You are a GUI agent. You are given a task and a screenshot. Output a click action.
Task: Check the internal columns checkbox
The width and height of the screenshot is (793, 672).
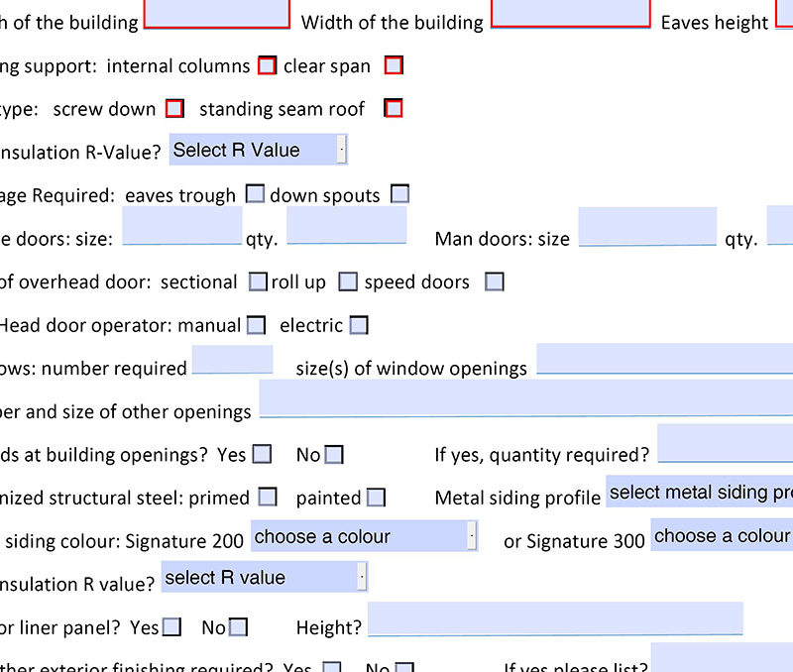tap(267, 65)
